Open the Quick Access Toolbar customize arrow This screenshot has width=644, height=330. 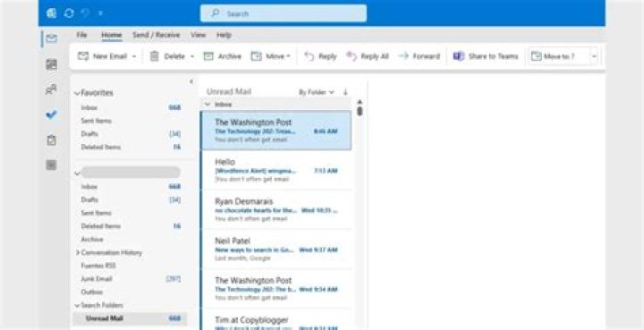tap(100, 13)
